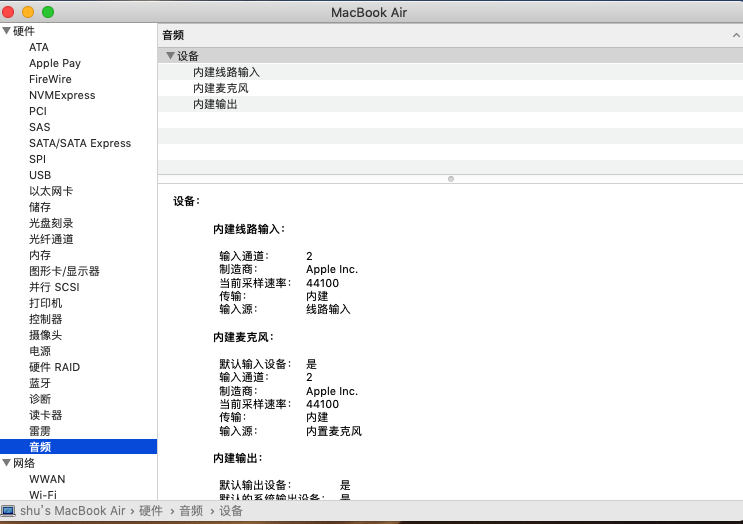Minimize the window with yellow button

click(28, 12)
